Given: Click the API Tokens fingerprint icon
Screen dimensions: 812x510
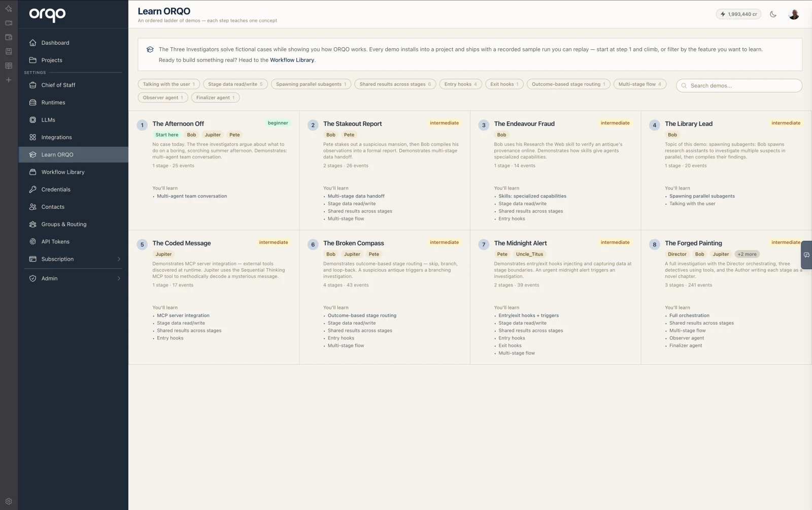Looking at the screenshot, I should point(33,241).
